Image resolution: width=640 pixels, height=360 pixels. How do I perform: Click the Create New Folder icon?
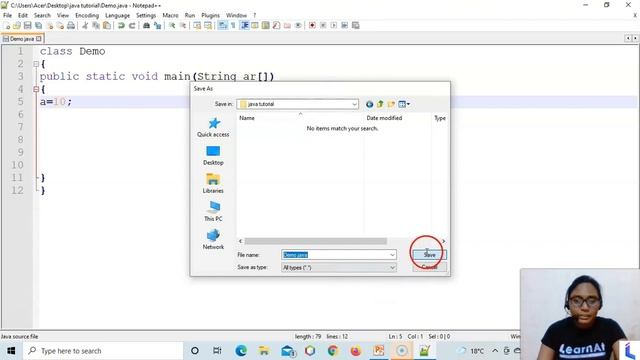pos(391,104)
